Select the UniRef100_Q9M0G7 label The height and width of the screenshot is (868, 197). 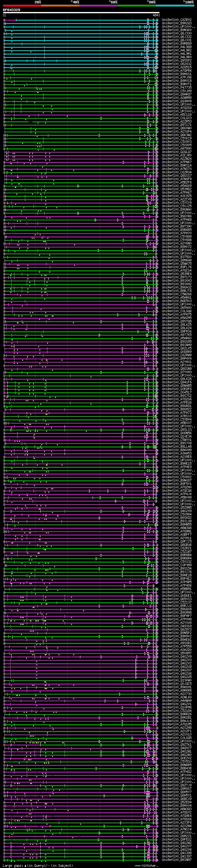(x=177, y=789)
